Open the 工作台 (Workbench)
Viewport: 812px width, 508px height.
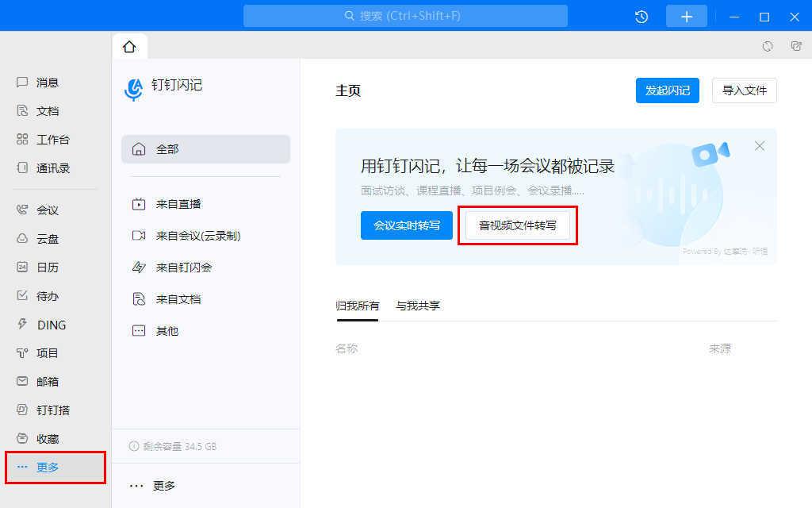pyautogui.click(x=48, y=139)
